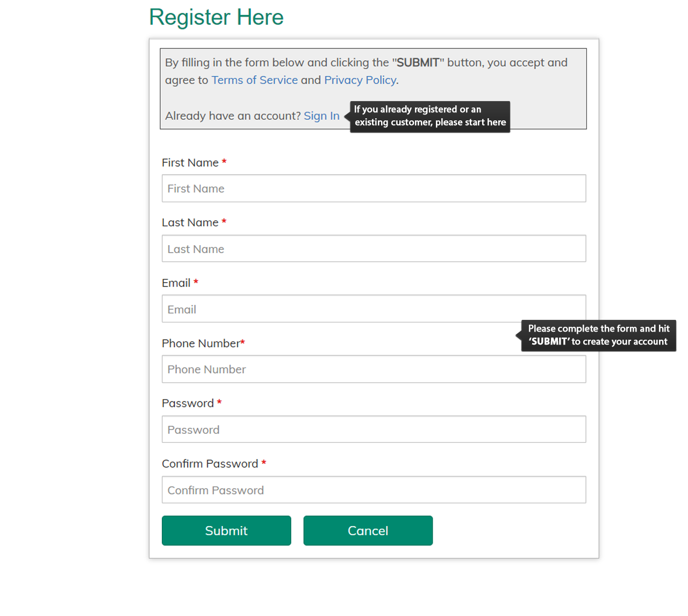688x616 pixels.
Task: Click the Register Here heading
Action: tap(216, 17)
